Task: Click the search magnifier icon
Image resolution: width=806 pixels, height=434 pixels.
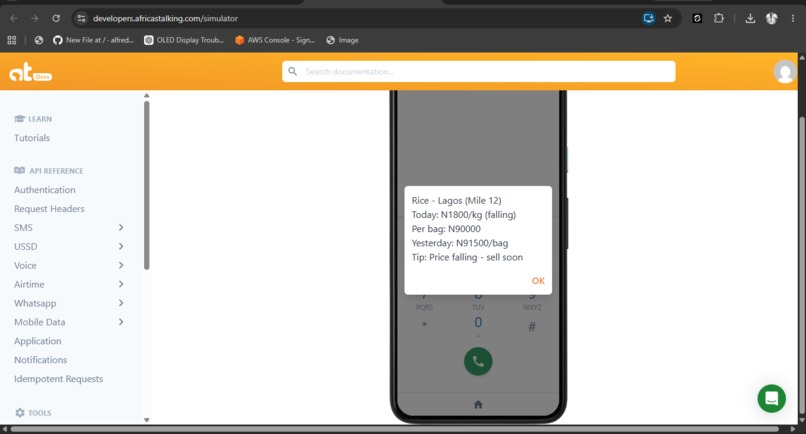Action: pos(292,71)
